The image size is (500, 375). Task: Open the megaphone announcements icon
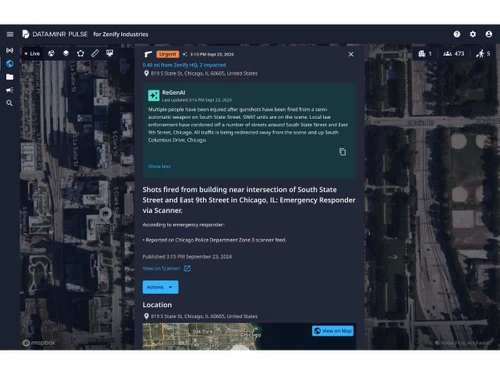10,90
